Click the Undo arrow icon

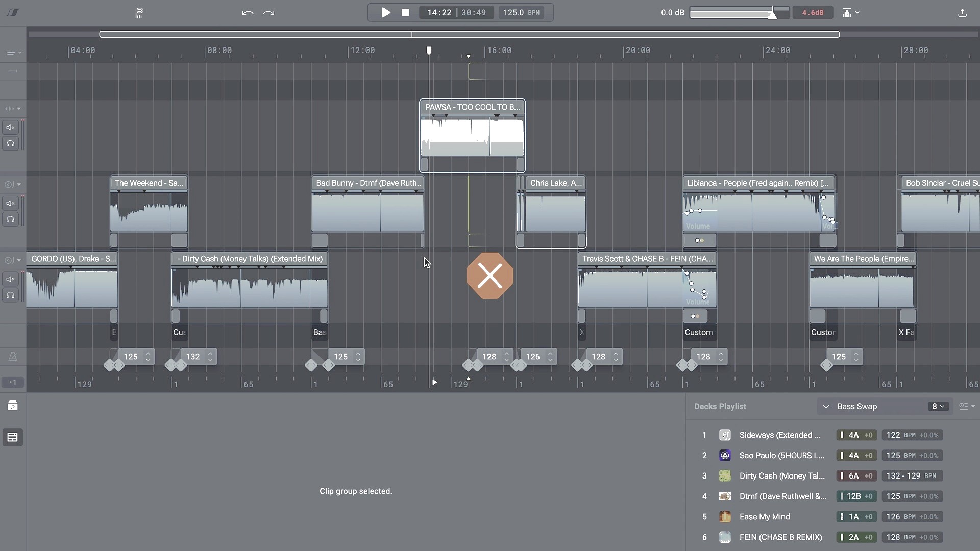(248, 13)
